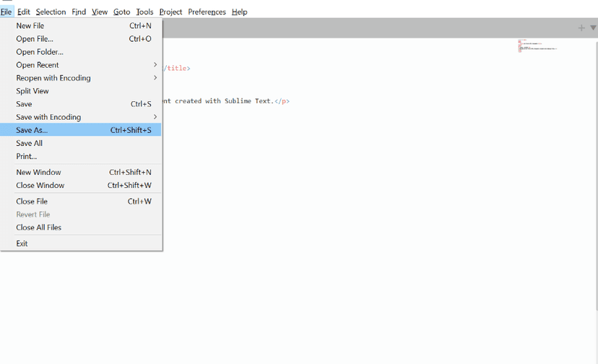Choose New File from the File menu
598x364 pixels.
pos(81,25)
